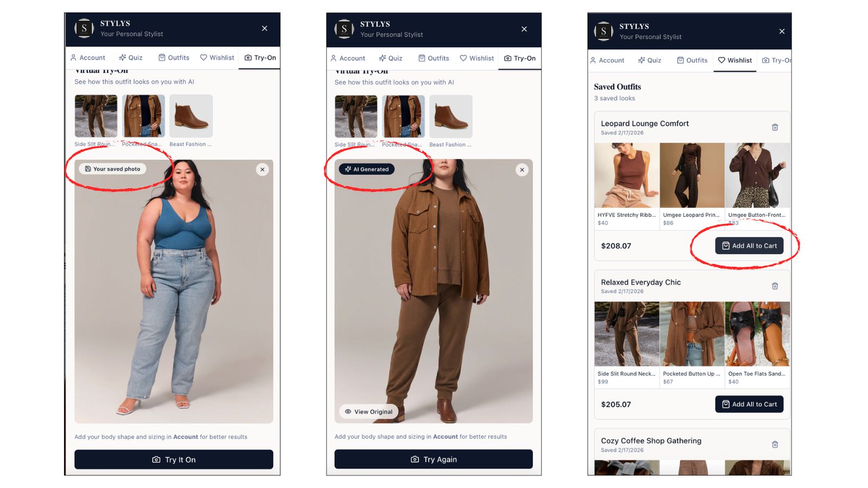868x488 pixels.
Task: Toggle View Original on the generated image
Action: pyautogui.click(x=369, y=412)
